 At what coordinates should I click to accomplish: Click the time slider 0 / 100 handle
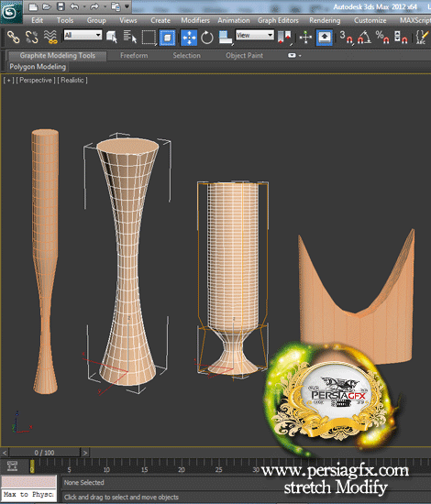click(x=44, y=453)
